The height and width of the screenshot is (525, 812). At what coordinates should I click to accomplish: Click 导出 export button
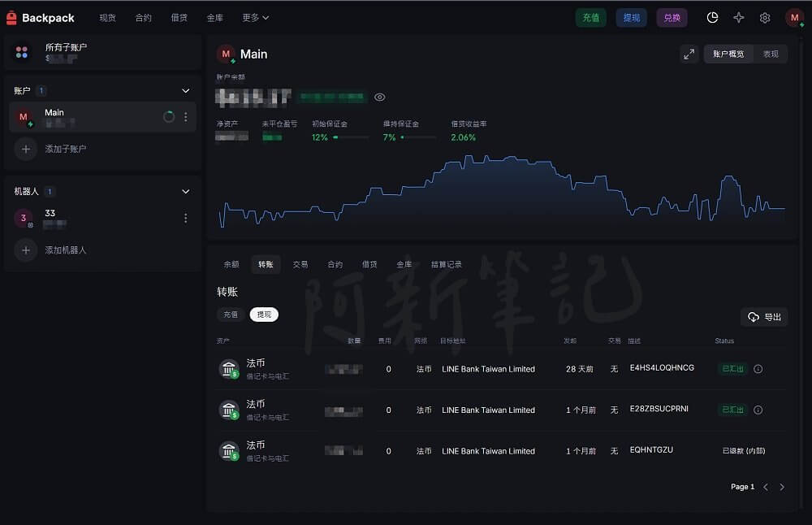pyautogui.click(x=764, y=317)
